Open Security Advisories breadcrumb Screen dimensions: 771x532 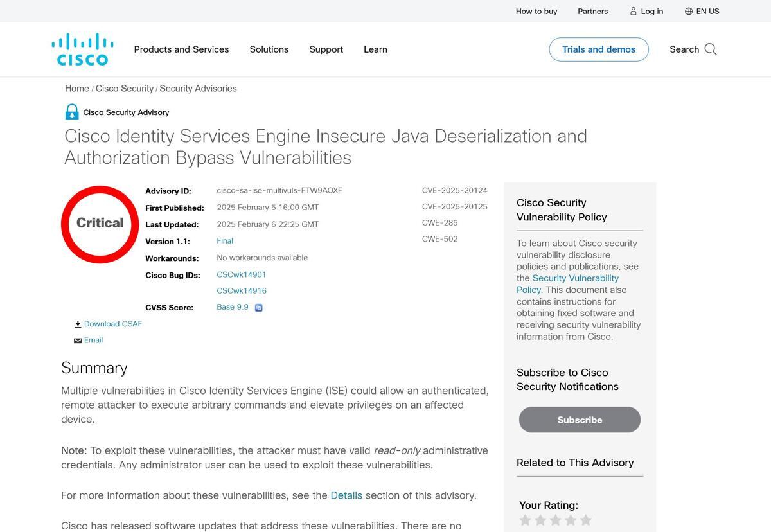(x=198, y=89)
